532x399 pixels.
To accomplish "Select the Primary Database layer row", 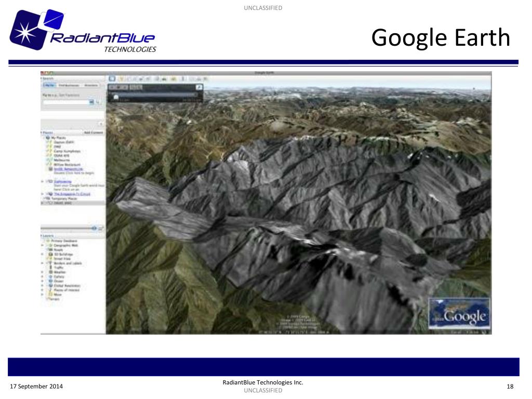I will (x=73, y=241).
